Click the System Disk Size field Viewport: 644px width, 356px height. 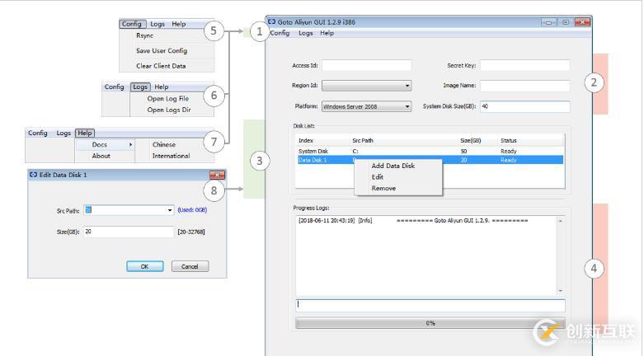[525, 106]
